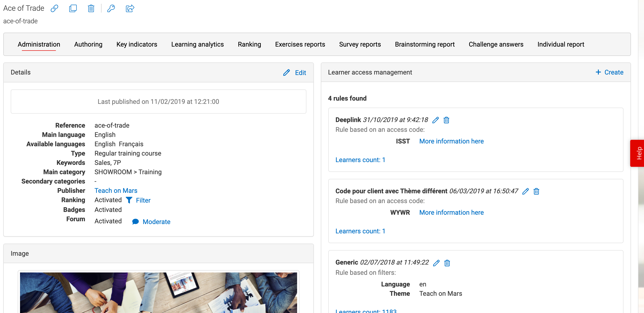This screenshot has height=313, width=644.
Task: Copy the course link via the chain icon
Action: point(54,8)
